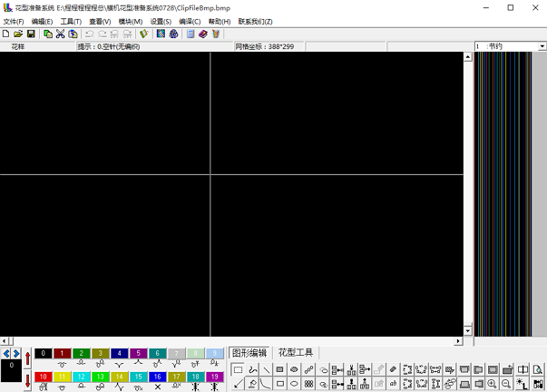Click the canvas vertical scrollbar down arrow
The image size is (547, 392).
coord(468,330)
